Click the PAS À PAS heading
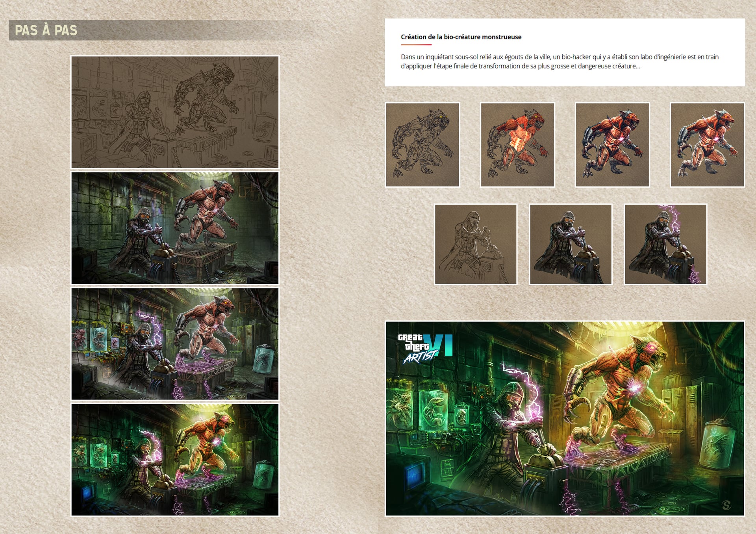Image resolution: width=756 pixels, height=534 pixels. pos(46,30)
